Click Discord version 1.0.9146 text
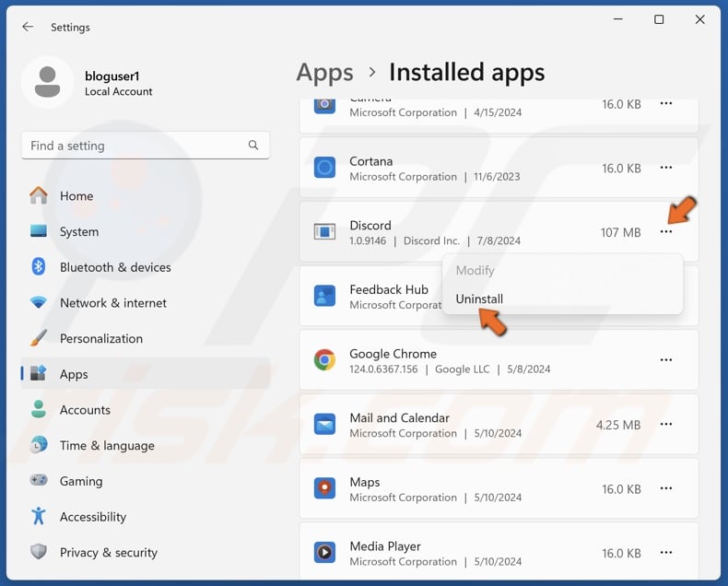The height and width of the screenshot is (586, 728). pyautogui.click(x=368, y=240)
